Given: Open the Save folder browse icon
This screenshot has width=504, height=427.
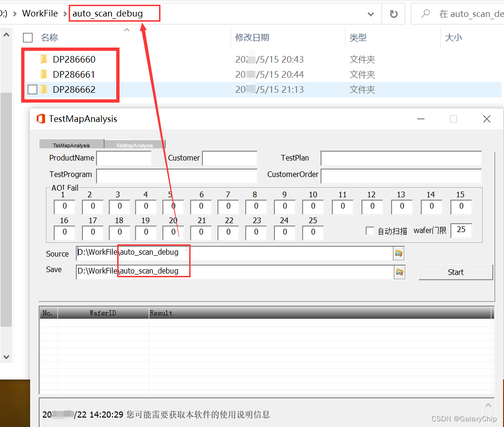Looking at the screenshot, I should point(399,272).
